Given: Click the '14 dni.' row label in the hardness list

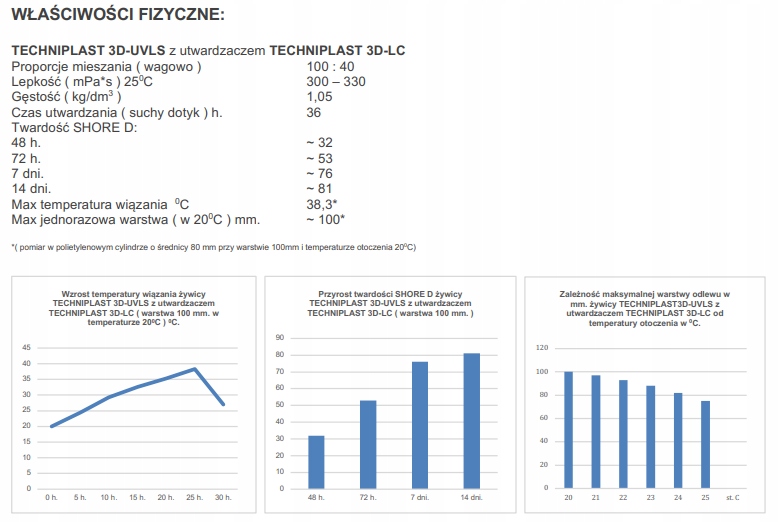Looking at the screenshot, I should [31, 189].
